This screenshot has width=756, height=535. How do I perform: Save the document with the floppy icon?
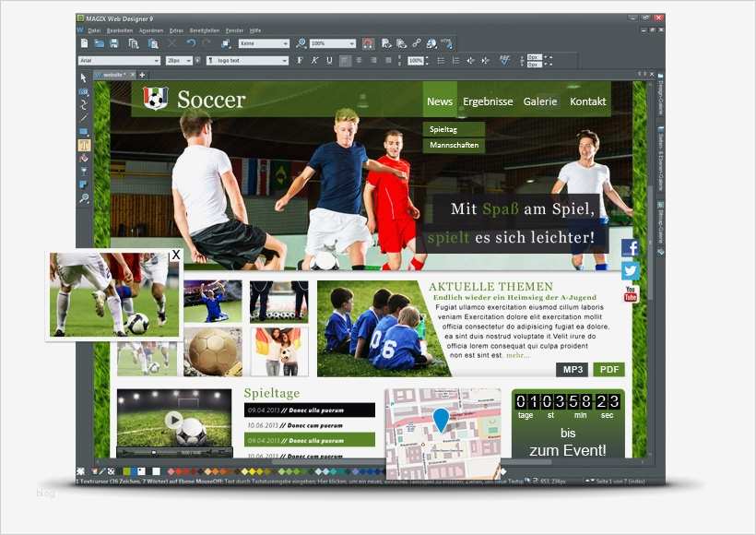coord(114,43)
